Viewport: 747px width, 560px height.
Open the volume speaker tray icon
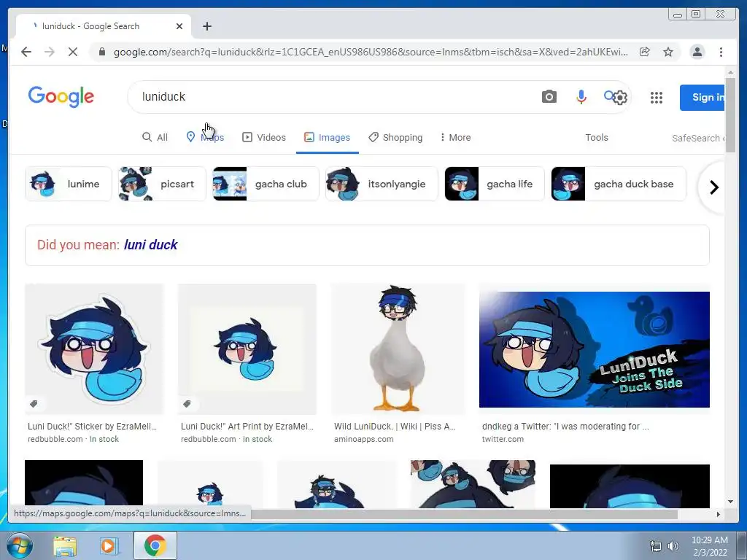[673, 546]
